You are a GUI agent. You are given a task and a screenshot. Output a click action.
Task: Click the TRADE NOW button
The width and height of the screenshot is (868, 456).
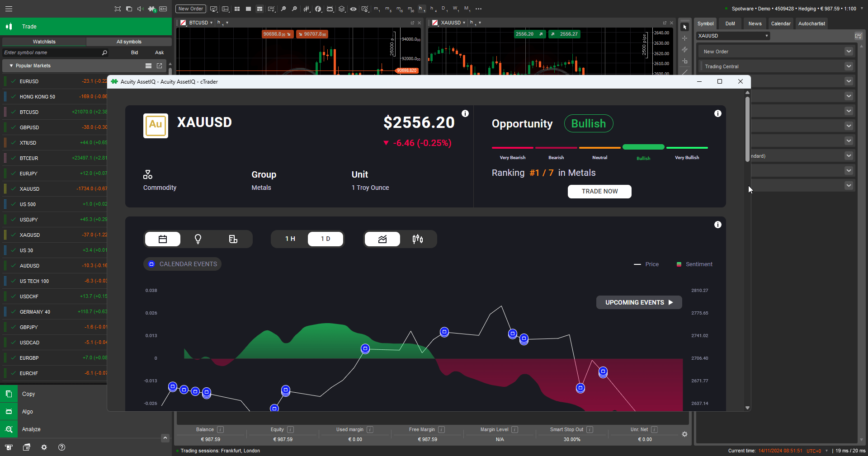click(599, 191)
